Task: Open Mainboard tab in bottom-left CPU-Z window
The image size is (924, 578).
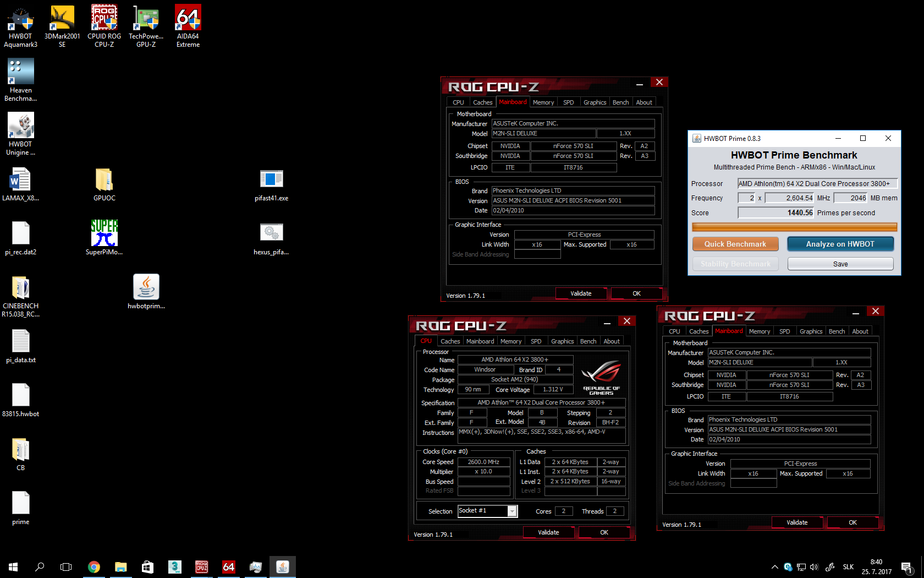Action: pos(480,341)
